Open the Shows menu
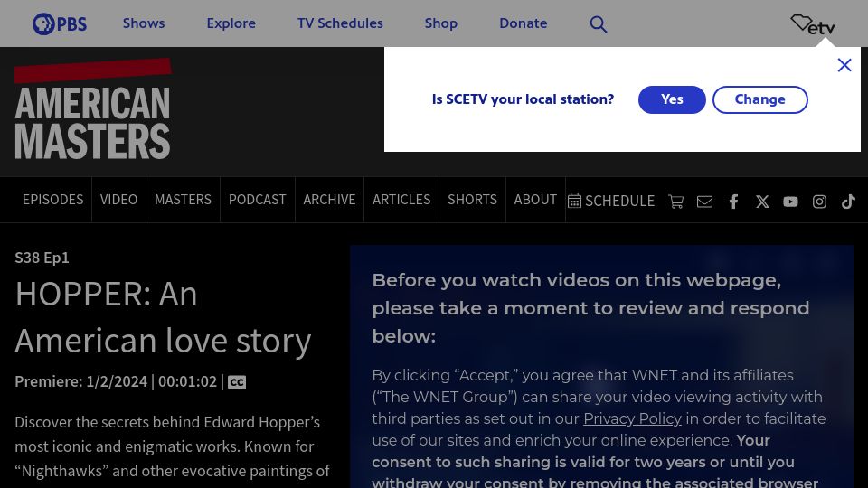The width and height of the screenshot is (868, 488). click(144, 23)
